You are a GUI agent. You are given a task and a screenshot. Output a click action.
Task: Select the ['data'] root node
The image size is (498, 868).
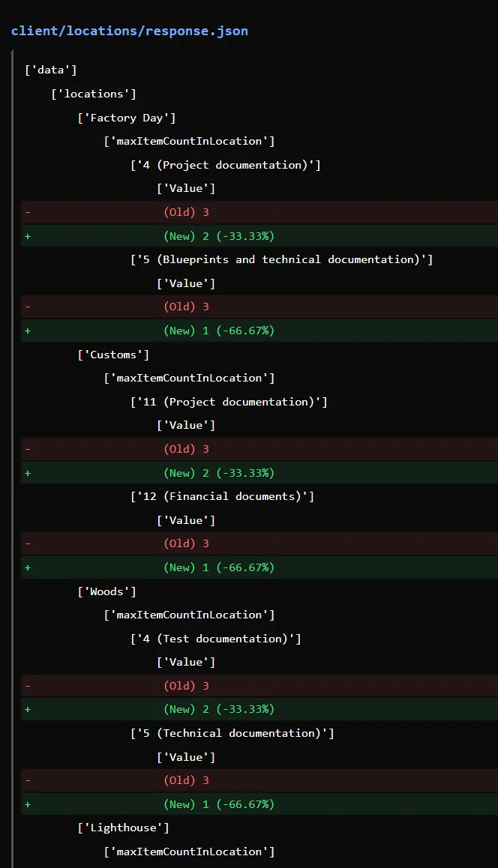(51, 70)
